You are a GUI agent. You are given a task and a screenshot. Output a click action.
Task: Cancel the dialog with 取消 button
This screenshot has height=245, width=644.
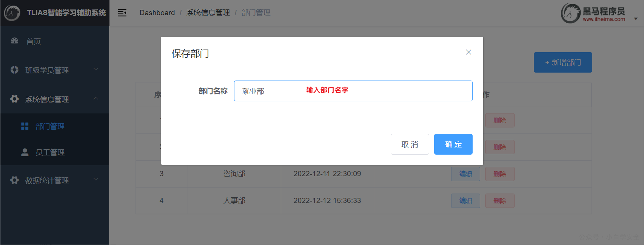click(410, 144)
